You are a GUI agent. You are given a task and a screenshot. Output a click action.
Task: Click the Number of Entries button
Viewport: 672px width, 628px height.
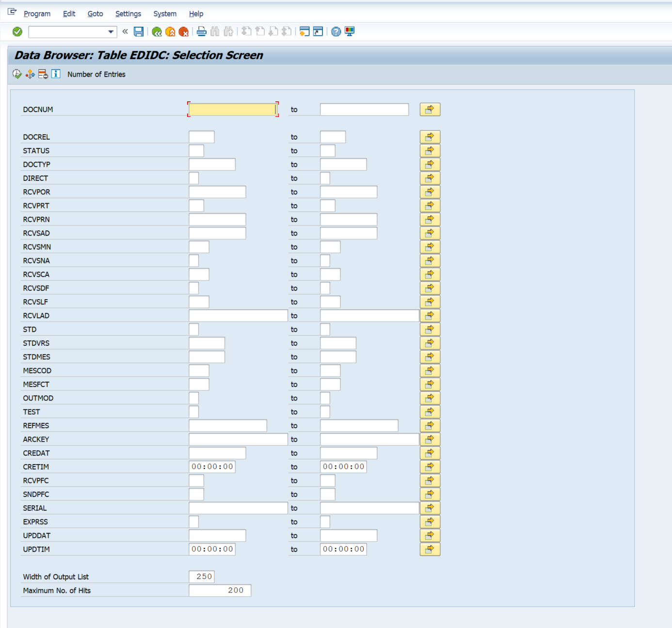point(96,74)
